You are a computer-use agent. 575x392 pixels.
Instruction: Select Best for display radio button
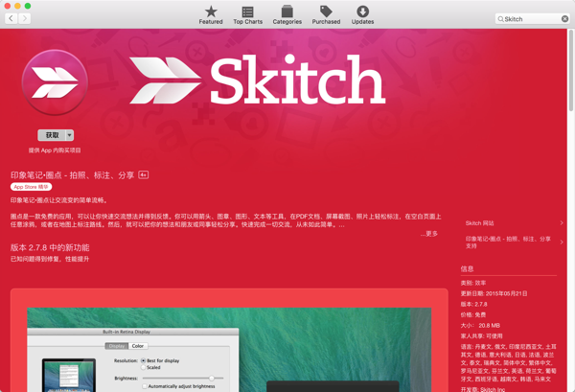tap(144, 360)
